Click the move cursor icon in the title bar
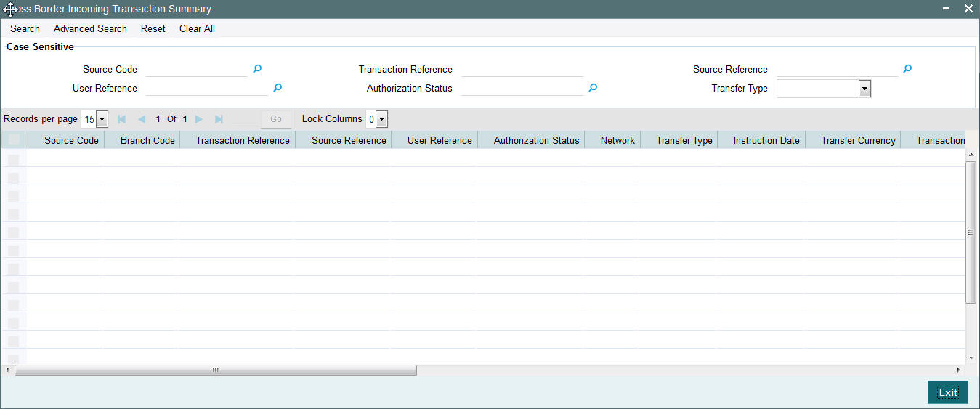Screen dimensions: 980x409 tap(10, 9)
